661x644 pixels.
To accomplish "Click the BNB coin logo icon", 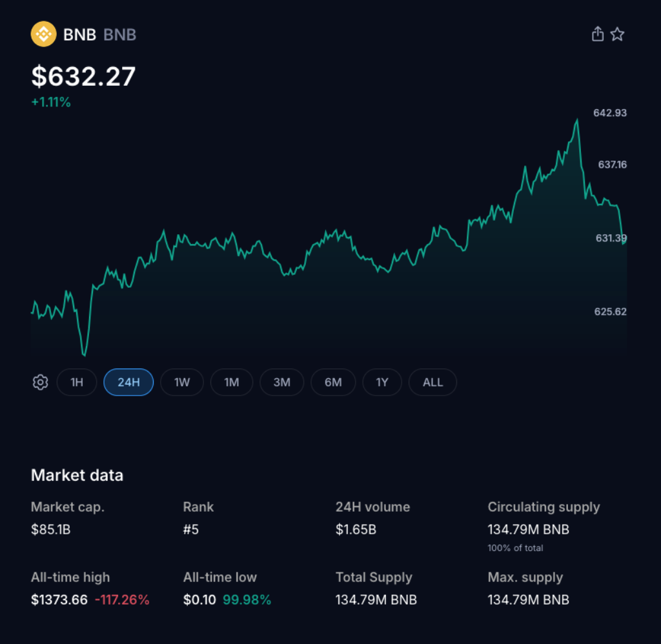I will point(43,34).
